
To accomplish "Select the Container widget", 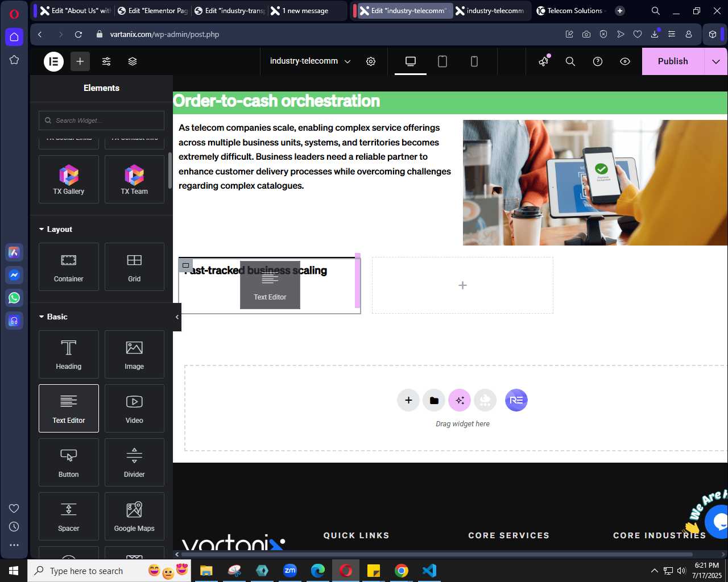I will (69, 267).
